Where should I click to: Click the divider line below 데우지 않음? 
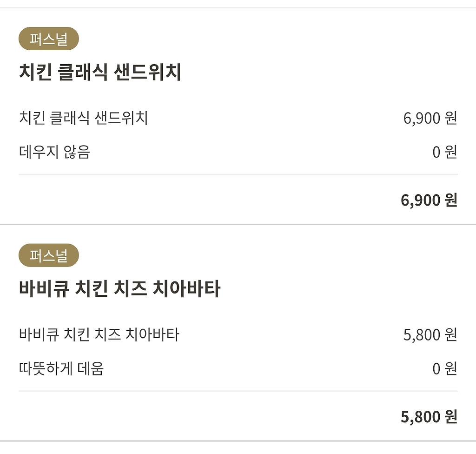(238, 174)
